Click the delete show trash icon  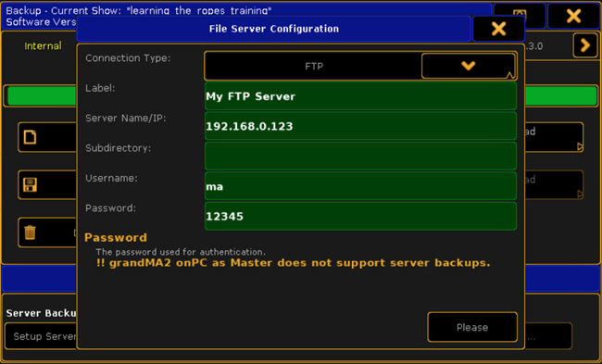30,232
